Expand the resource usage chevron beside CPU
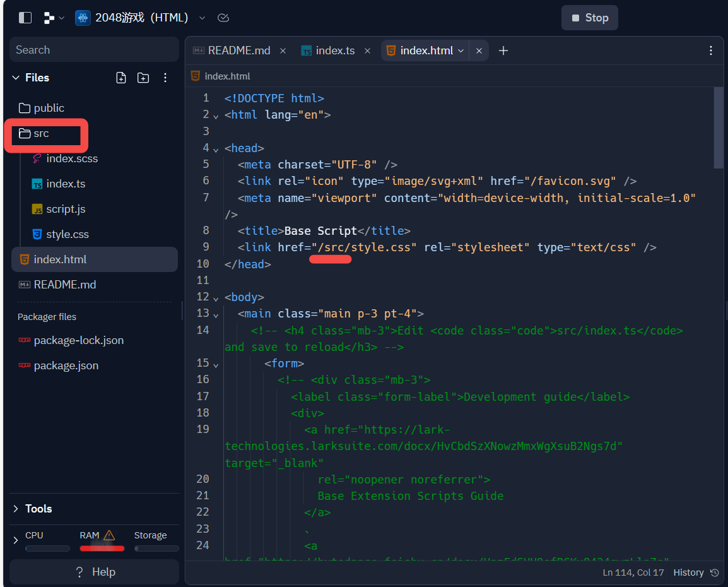This screenshot has height=587, width=728. pos(16,540)
